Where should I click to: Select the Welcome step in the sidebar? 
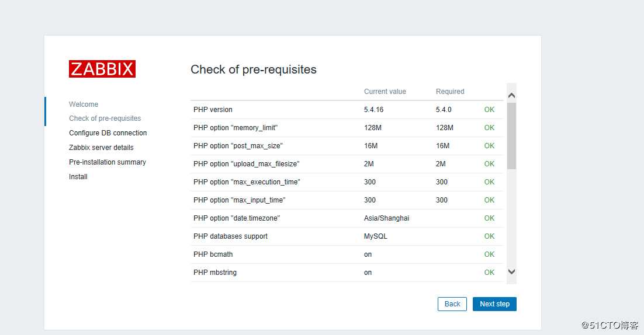tap(84, 104)
